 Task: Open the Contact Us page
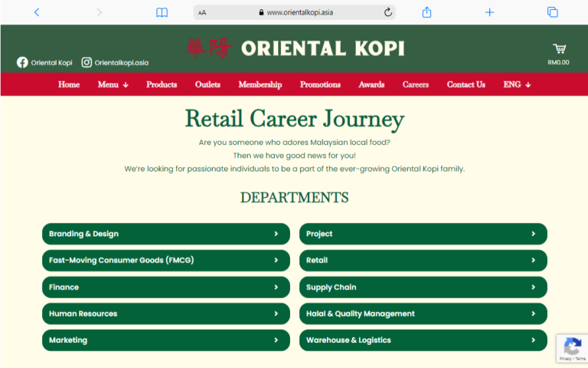coord(466,84)
